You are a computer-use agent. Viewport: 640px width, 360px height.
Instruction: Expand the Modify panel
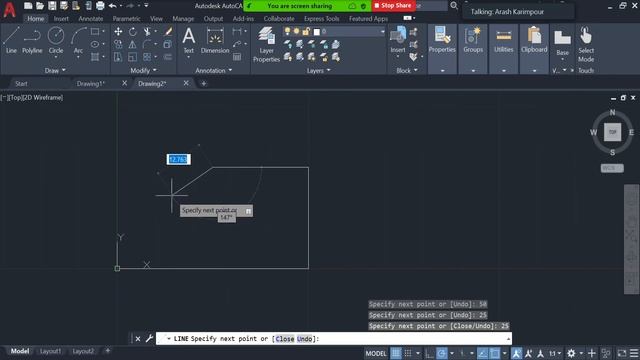143,71
